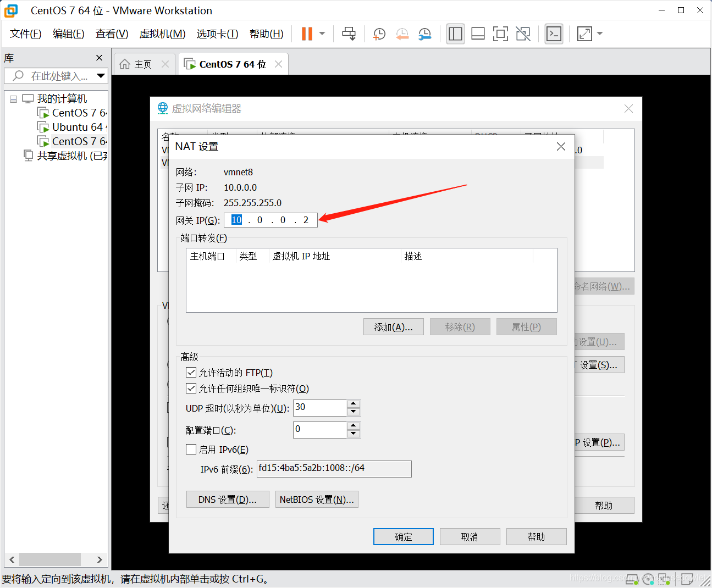The width and height of the screenshot is (712, 588).
Task: Click 取消 in the NAT 设置 dialog
Action: tap(470, 537)
